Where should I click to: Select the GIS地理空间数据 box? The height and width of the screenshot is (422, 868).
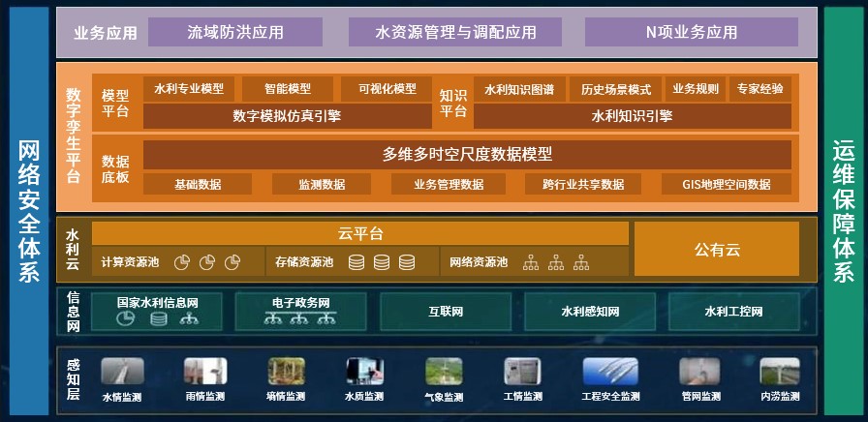[x=727, y=184]
